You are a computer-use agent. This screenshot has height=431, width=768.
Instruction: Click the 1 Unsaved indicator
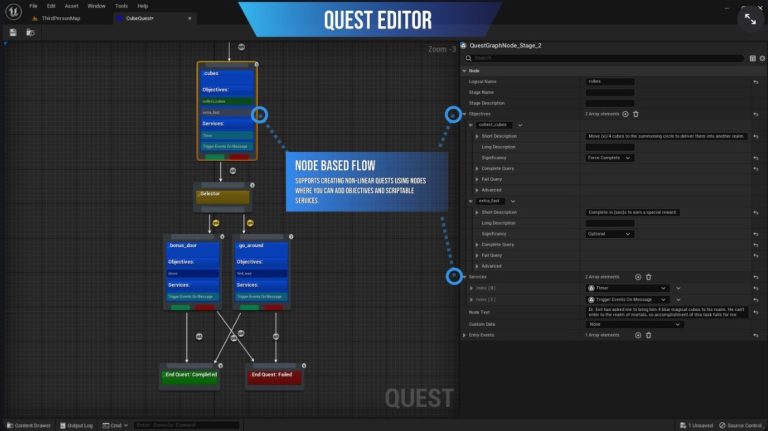pyautogui.click(x=696, y=425)
